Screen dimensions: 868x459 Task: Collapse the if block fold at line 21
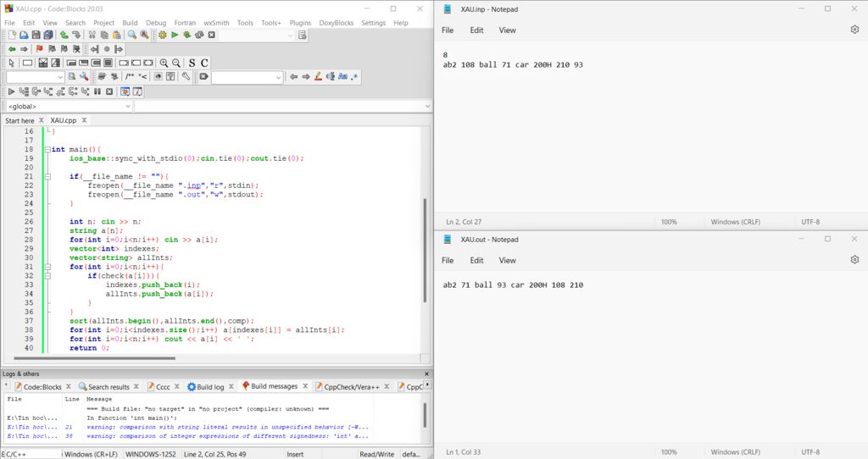pos(47,176)
